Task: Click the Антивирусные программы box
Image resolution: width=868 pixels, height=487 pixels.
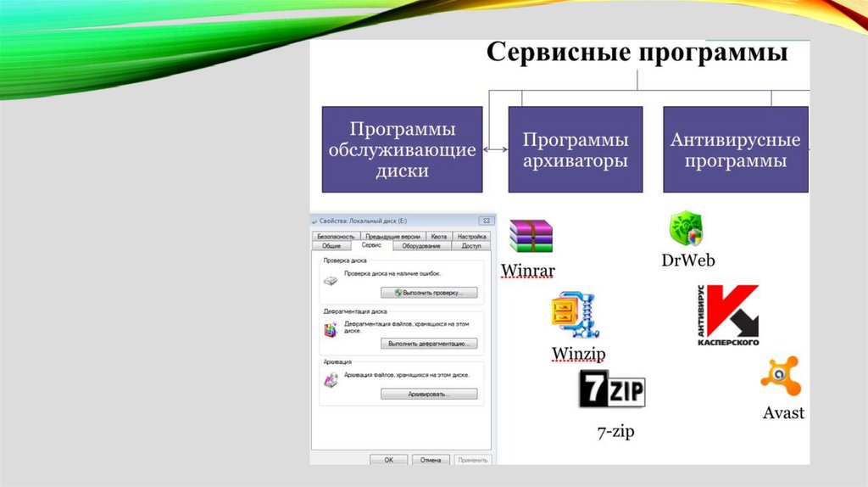Action: pos(735,149)
